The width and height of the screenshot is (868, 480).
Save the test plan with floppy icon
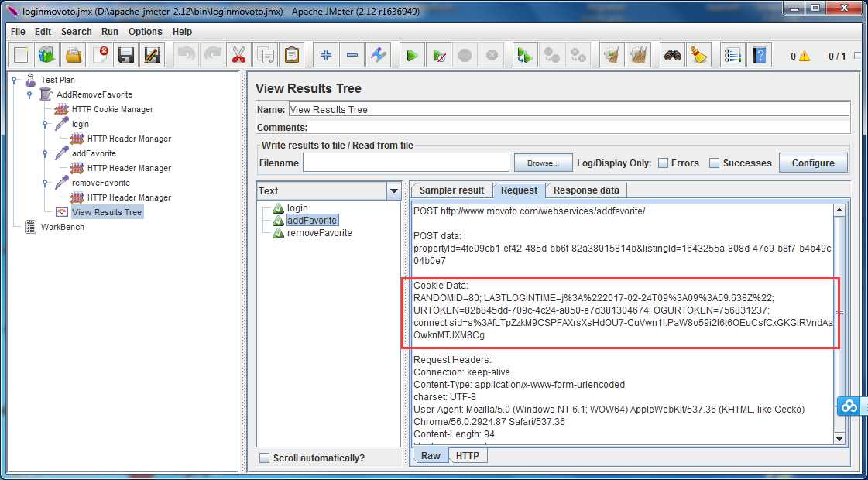pyautogui.click(x=126, y=56)
